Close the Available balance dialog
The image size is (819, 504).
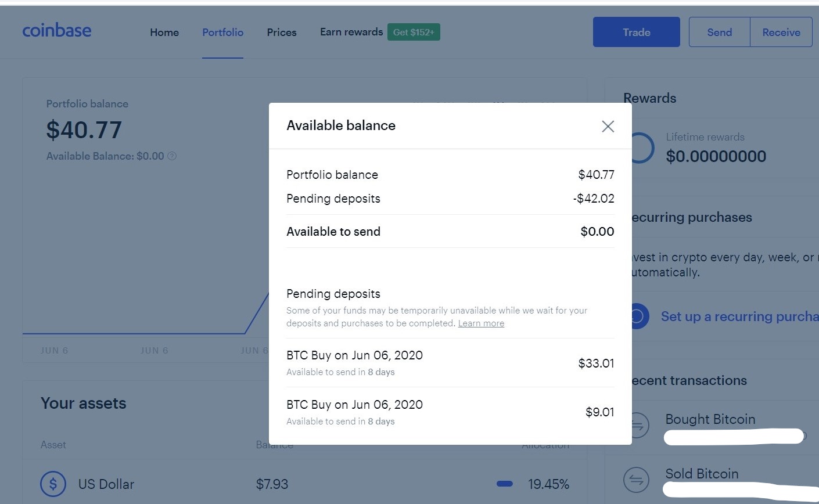tap(608, 126)
